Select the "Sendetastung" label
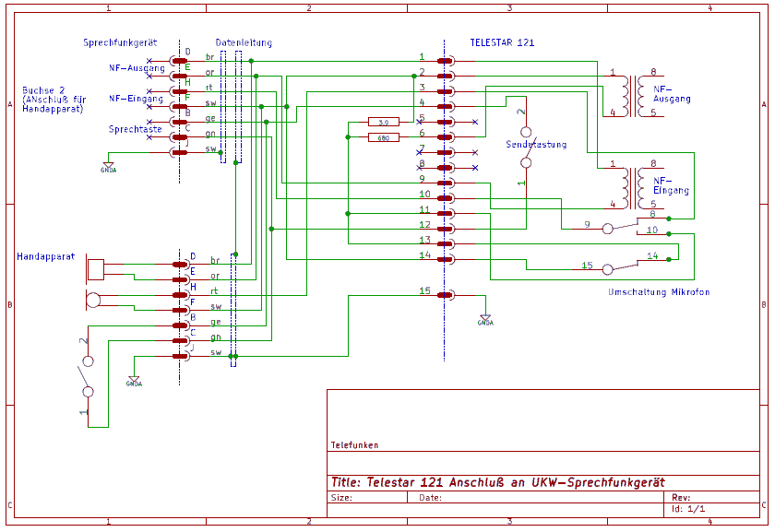The width and height of the screenshot is (775, 532). click(536, 145)
